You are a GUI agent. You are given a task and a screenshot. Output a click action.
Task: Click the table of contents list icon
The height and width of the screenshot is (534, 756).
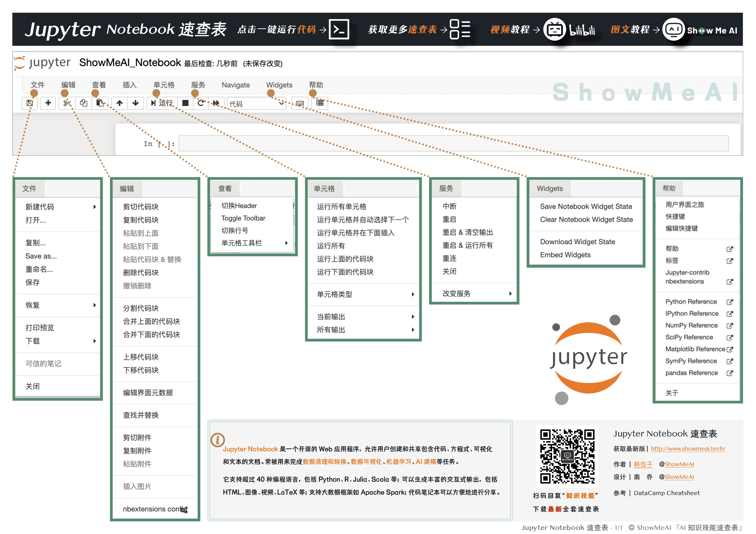click(x=320, y=103)
